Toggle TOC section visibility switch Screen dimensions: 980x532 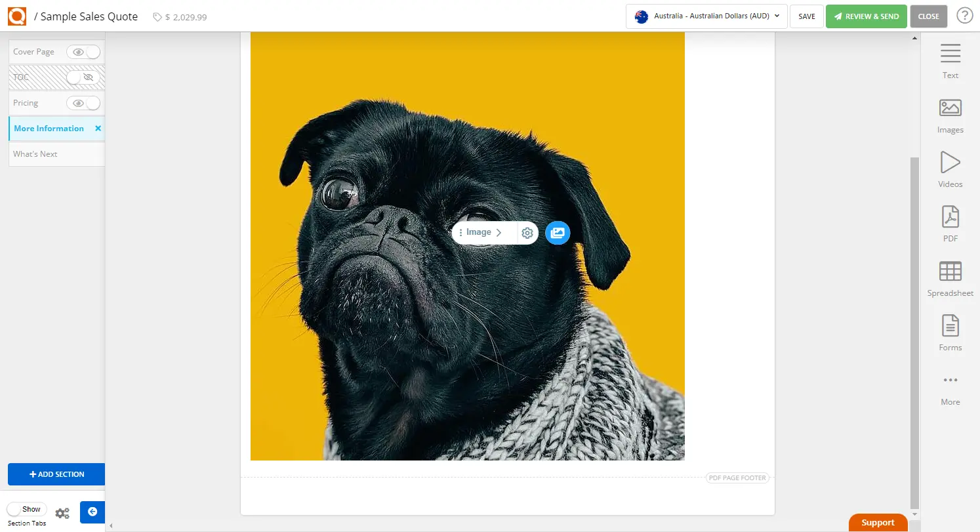tap(83, 77)
